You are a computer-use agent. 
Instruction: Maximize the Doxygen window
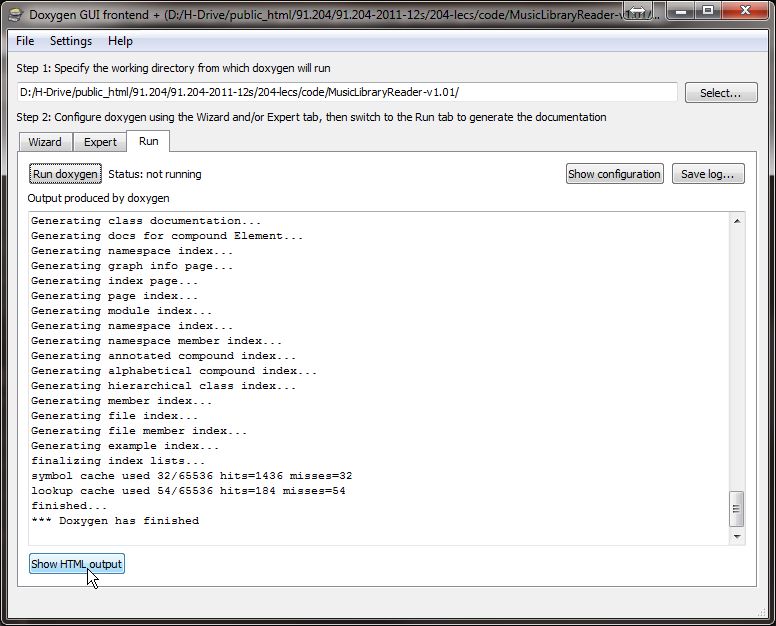pyautogui.click(x=708, y=11)
